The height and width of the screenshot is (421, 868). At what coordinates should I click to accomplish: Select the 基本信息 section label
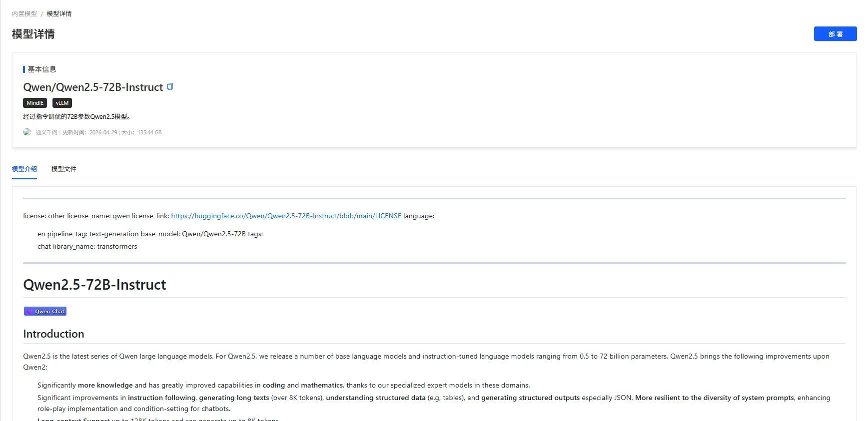[42, 69]
